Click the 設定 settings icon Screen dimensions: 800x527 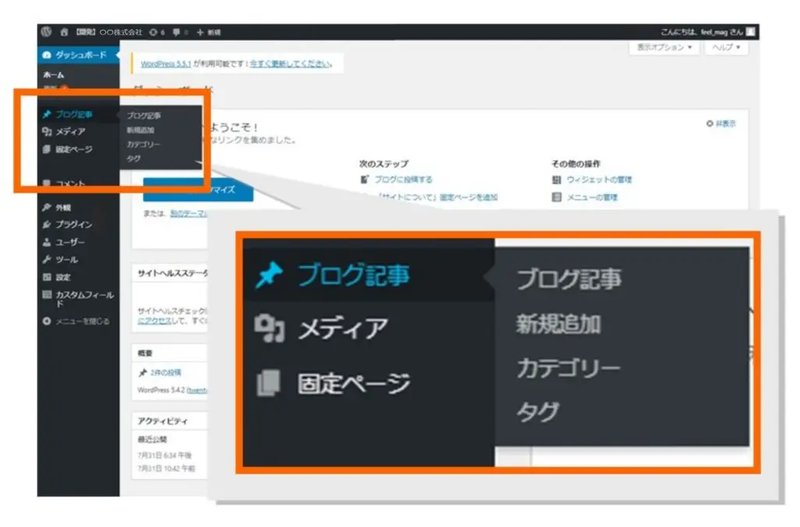[46, 277]
